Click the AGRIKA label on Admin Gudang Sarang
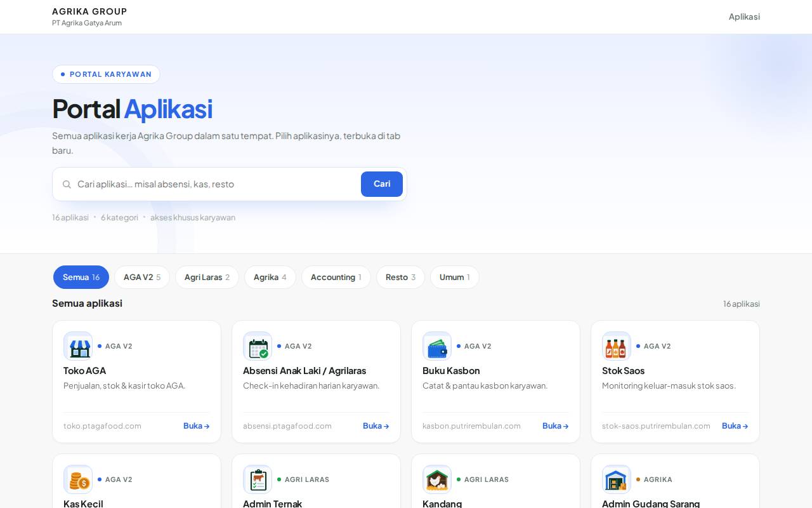The height and width of the screenshot is (508, 812). coord(658,479)
